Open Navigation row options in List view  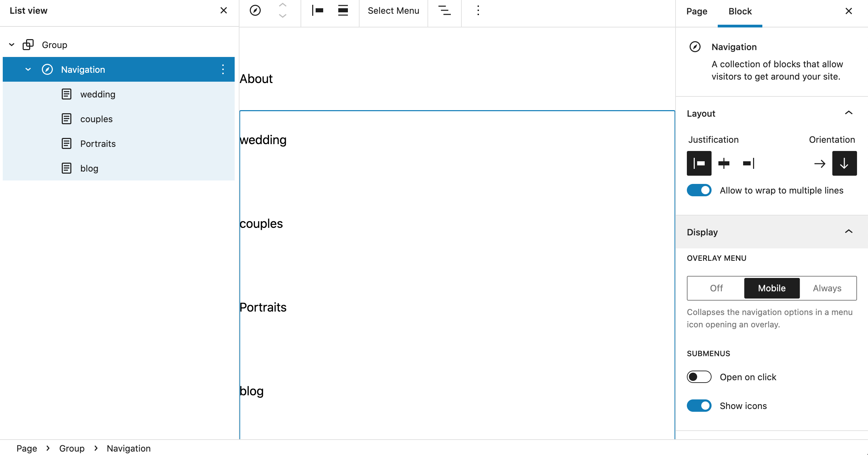[223, 69]
